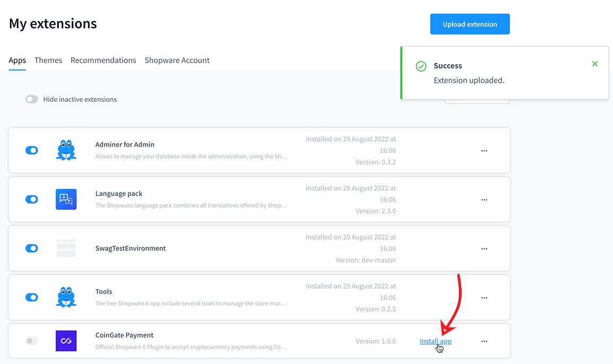
Task: Click the CoinGate Payment description text
Action: [191, 347]
